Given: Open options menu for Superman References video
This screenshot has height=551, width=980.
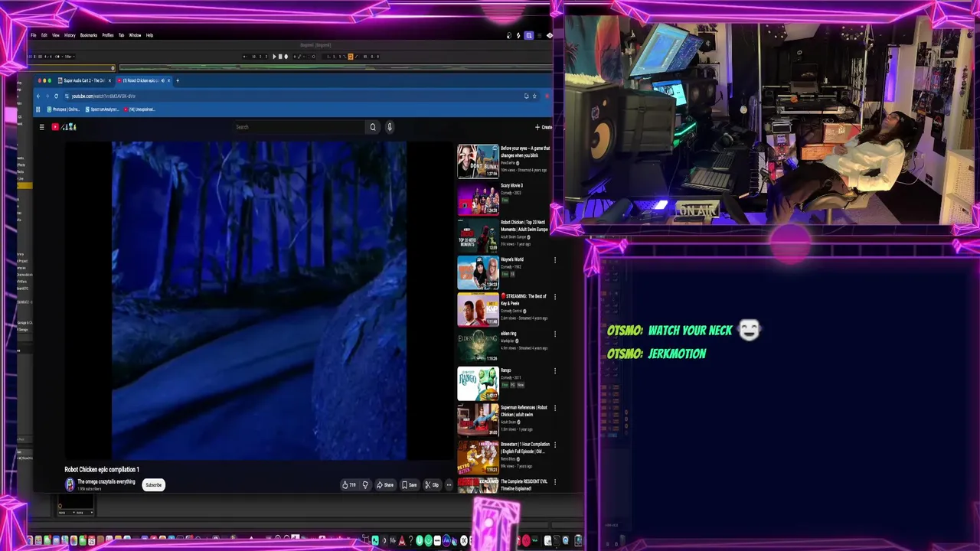Looking at the screenshot, I should (x=555, y=408).
